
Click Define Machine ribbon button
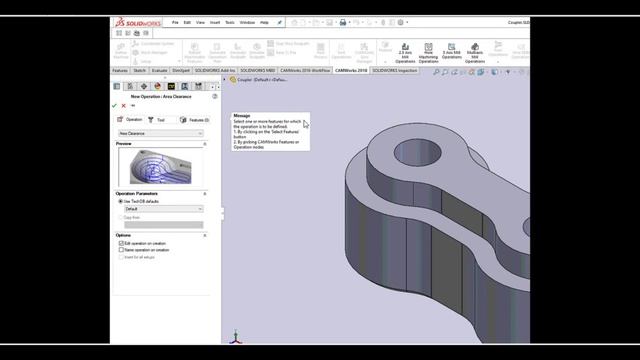120,51
